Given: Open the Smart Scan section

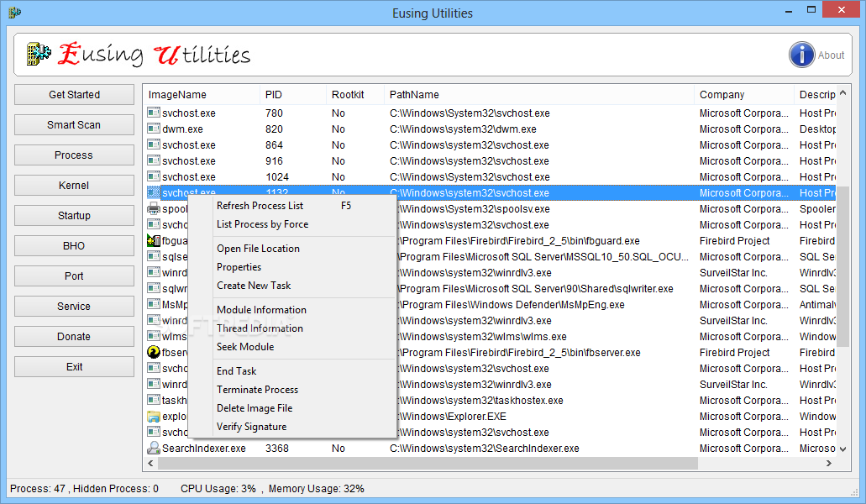Looking at the screenshot, I should click(x=74, y=125).
